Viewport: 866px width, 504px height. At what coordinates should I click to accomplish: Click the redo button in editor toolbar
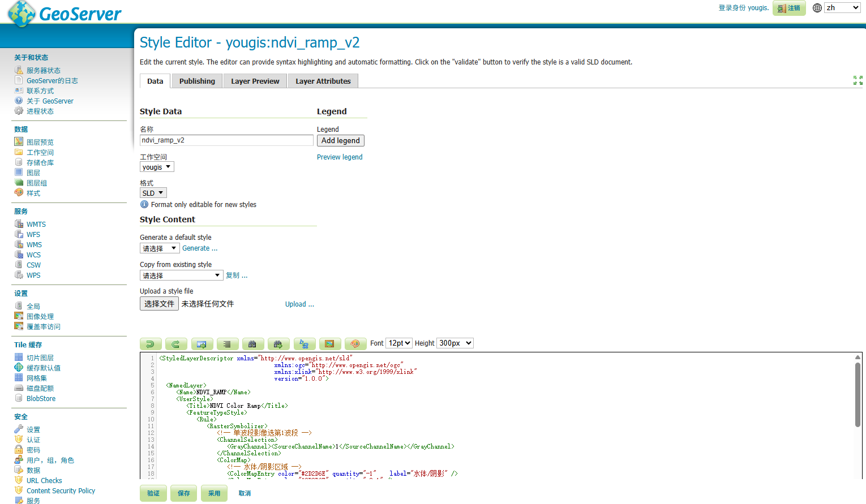pos(176,344)
